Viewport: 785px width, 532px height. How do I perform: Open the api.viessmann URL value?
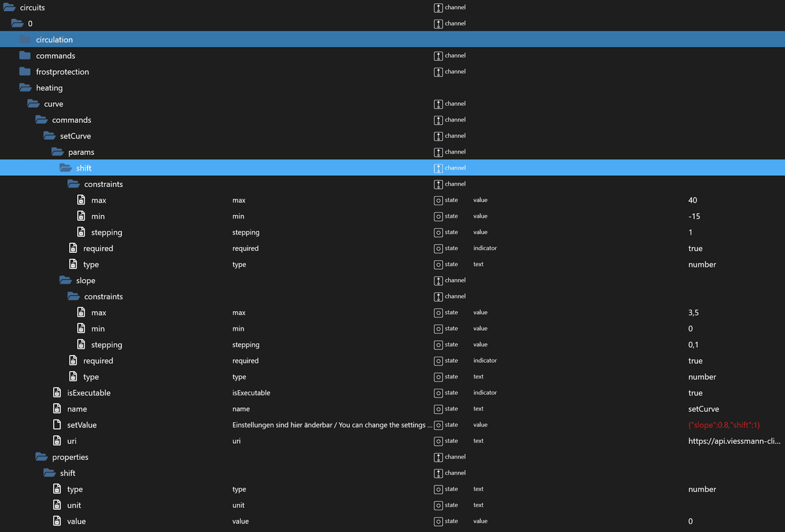click(734, 441)
